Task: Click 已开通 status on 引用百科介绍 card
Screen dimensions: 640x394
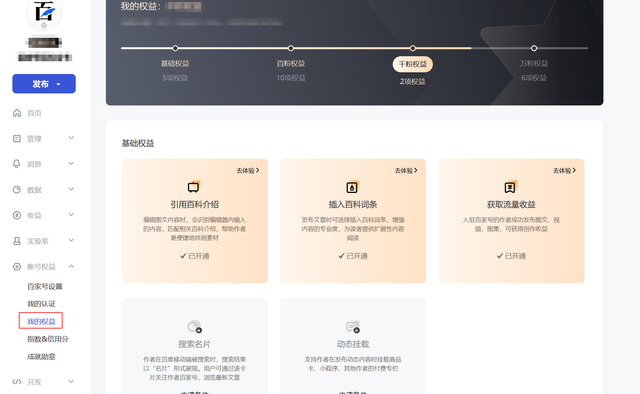Action: [x=195, y=256]
